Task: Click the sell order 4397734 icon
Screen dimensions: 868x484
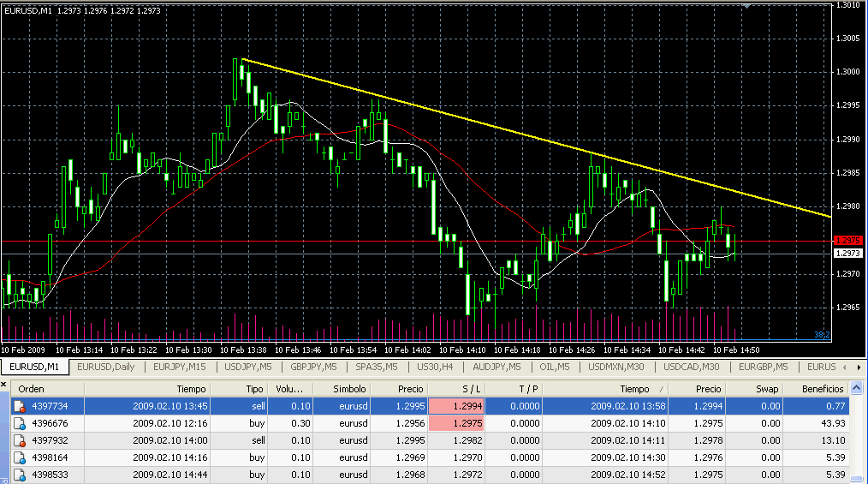Action: tap(19, 405)
